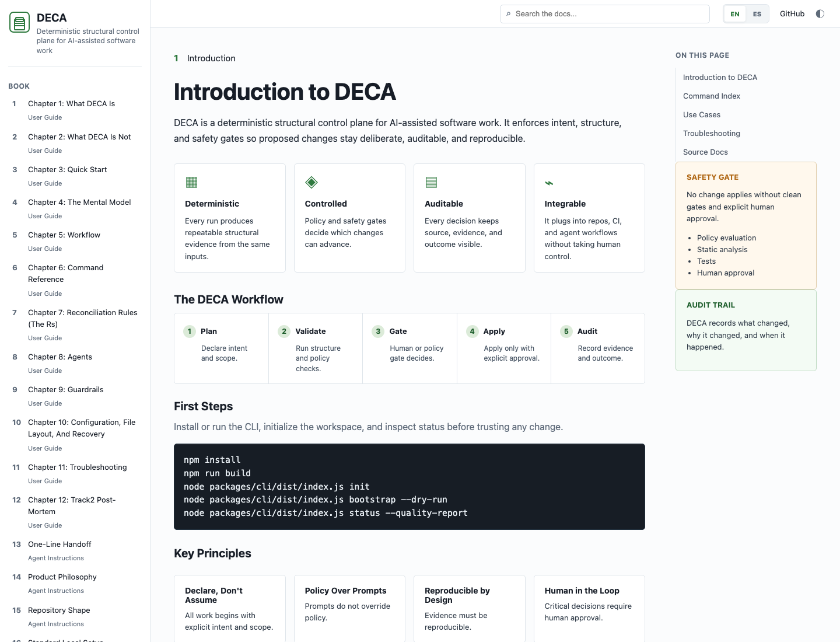Jump to Command Index section
This screenshot has width=840, height=642.
(712, 96)
